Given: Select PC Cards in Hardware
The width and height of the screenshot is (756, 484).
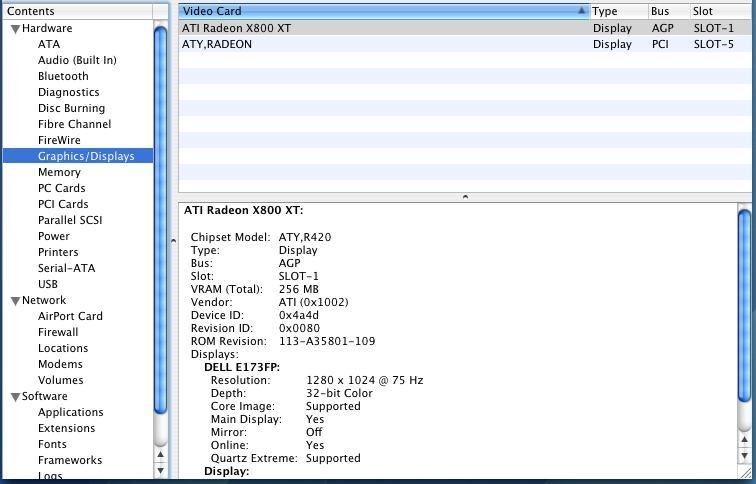Looking at the screenshot, I should point(61,188).
